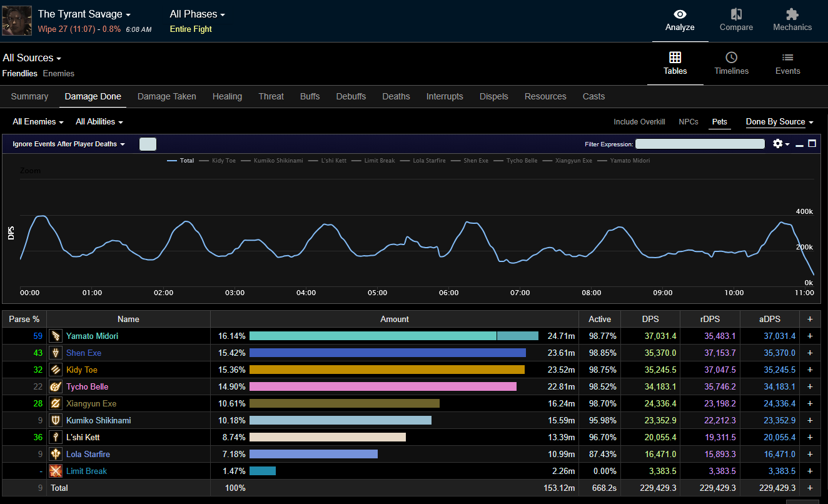Switch to the Summary tab
The image size is (828, 504).
click(x=29, y=96)
